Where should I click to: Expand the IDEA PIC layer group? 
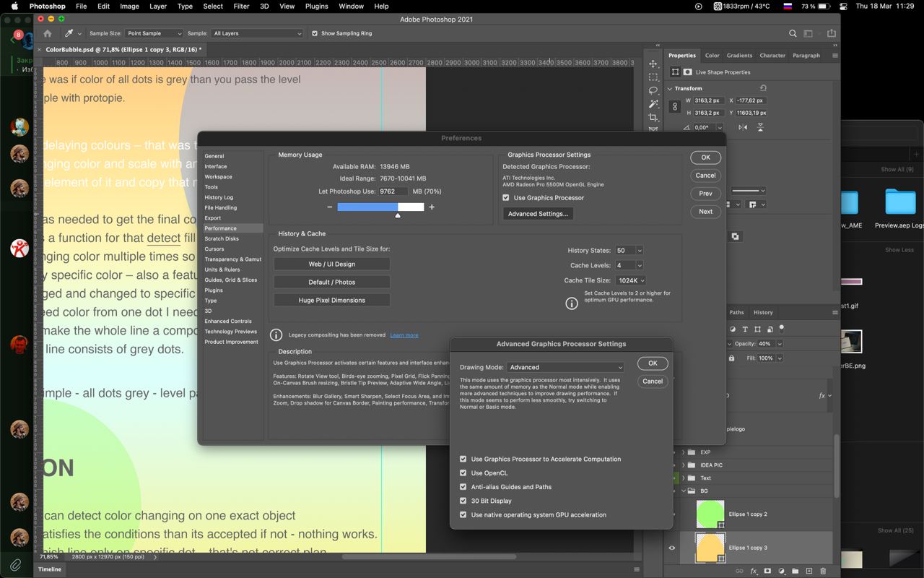click(x=684, y=465)
